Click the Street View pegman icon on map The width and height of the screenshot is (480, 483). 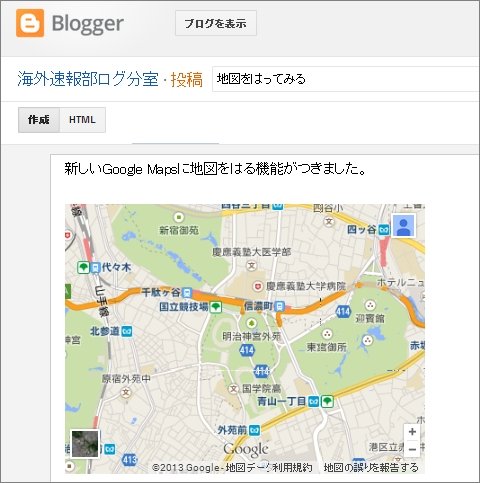404,226
